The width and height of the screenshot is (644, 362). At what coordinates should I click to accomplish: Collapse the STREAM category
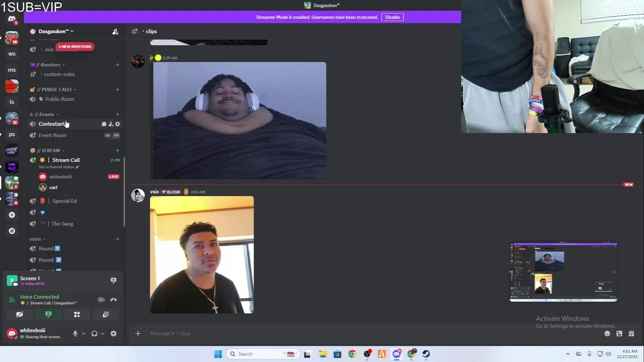[x=47, y=150]
